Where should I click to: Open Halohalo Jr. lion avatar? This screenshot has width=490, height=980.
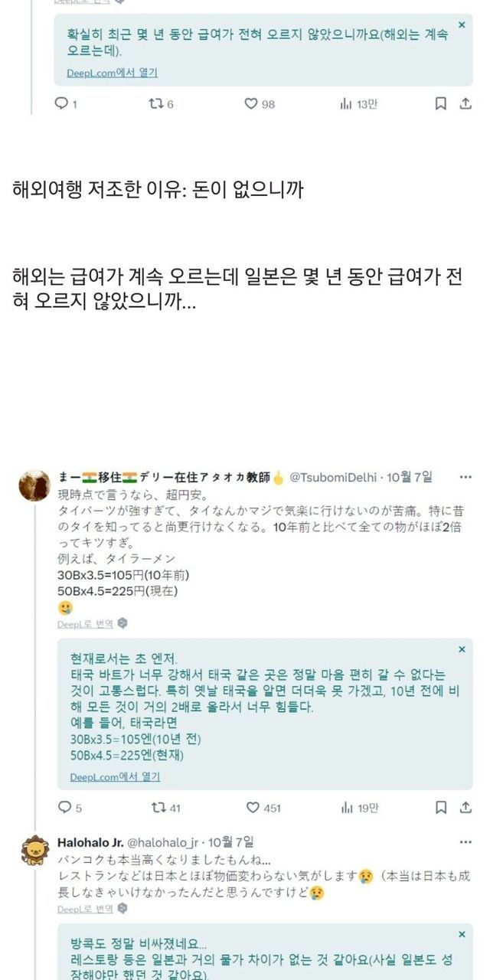[x=34, y=851]
